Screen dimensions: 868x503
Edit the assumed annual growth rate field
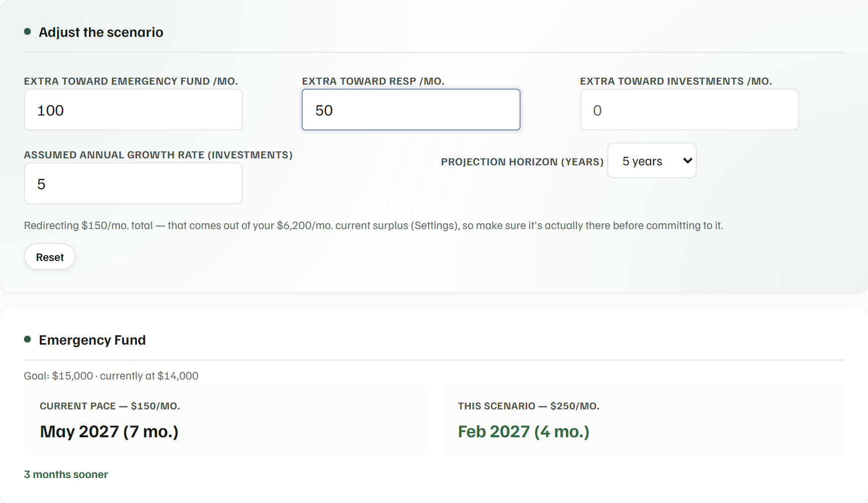tap(133, 183)
